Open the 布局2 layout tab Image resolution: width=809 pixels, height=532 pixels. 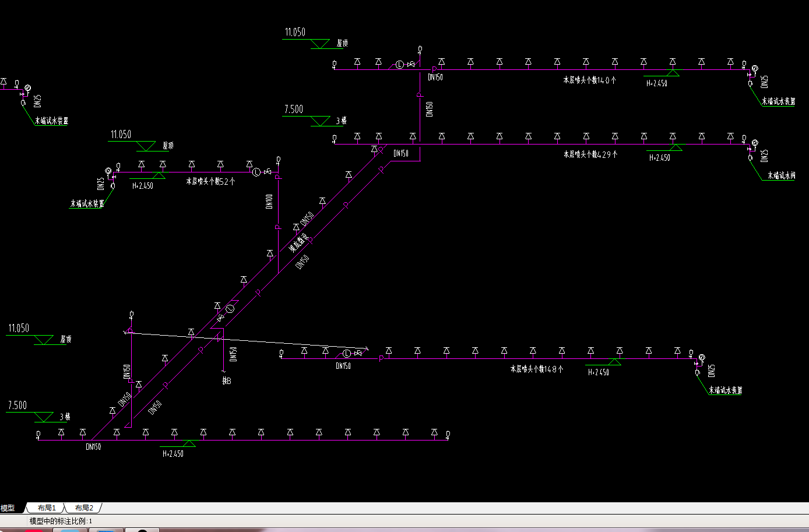tap(84, 508)
